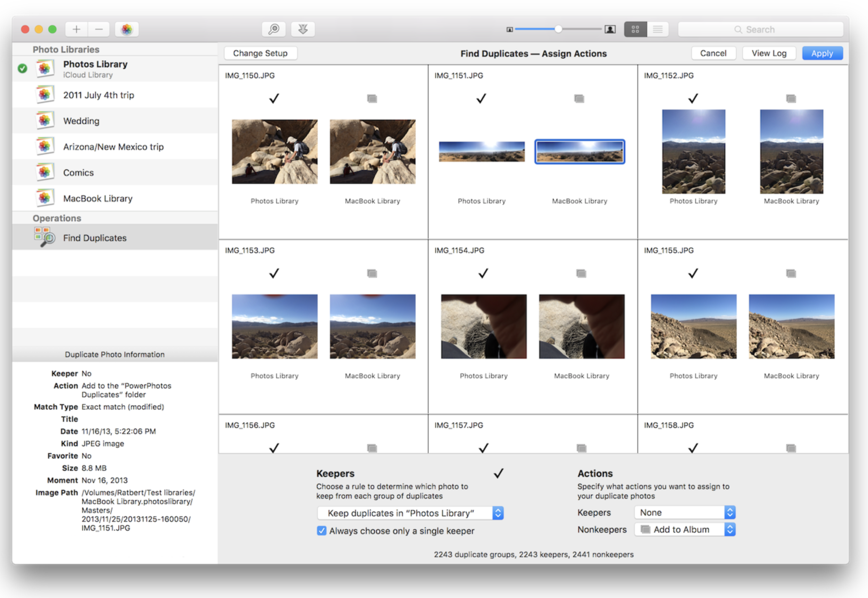
Task: Click in the Search field
Action: 760,29
